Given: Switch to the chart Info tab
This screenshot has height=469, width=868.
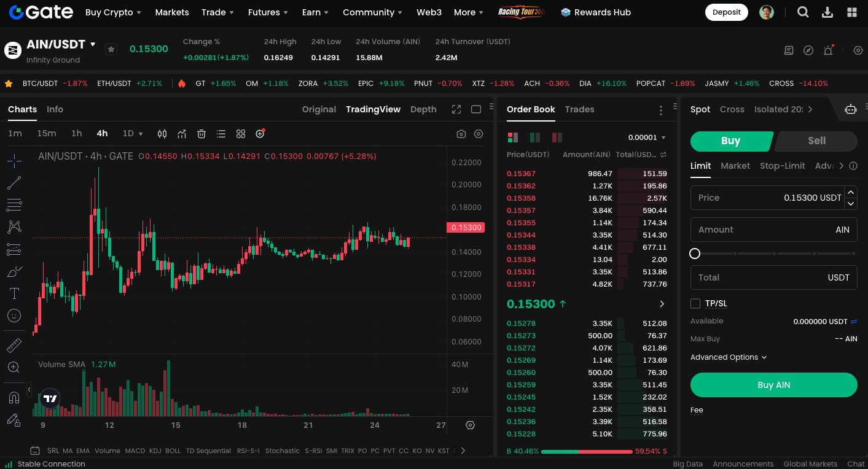Looking at the screenshot, I should click(x=55, y=109).
